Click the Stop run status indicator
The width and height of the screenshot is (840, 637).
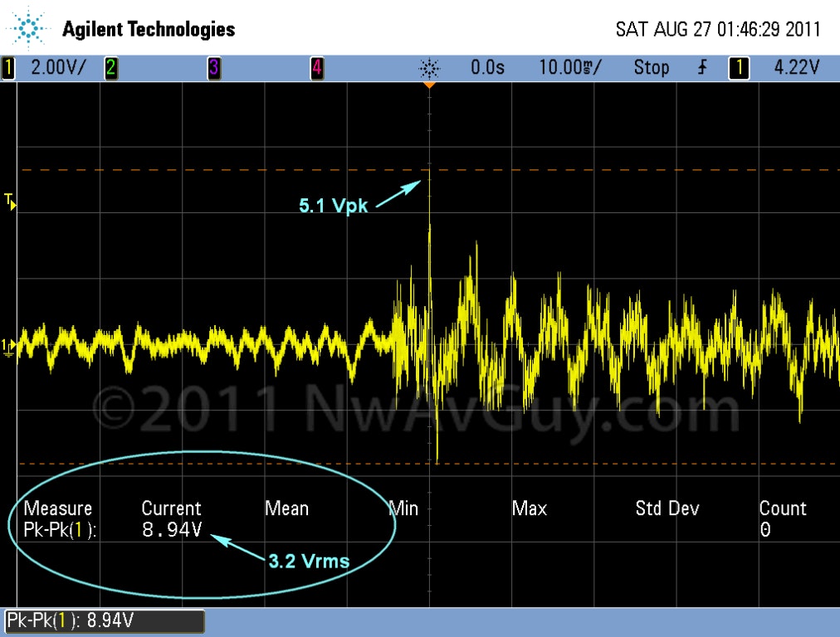tap(651, 68)
